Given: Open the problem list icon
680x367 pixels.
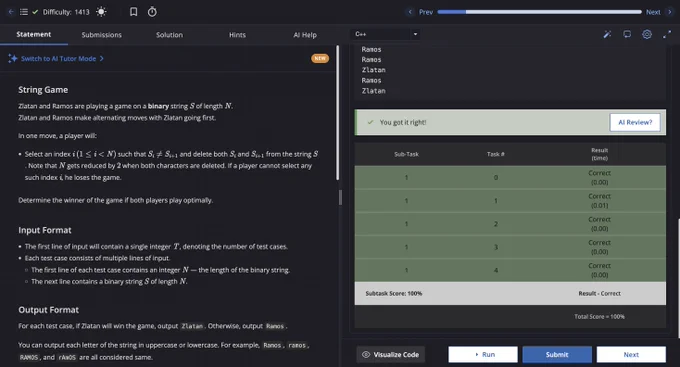Looking at the screenshot, I should [24, 12].
